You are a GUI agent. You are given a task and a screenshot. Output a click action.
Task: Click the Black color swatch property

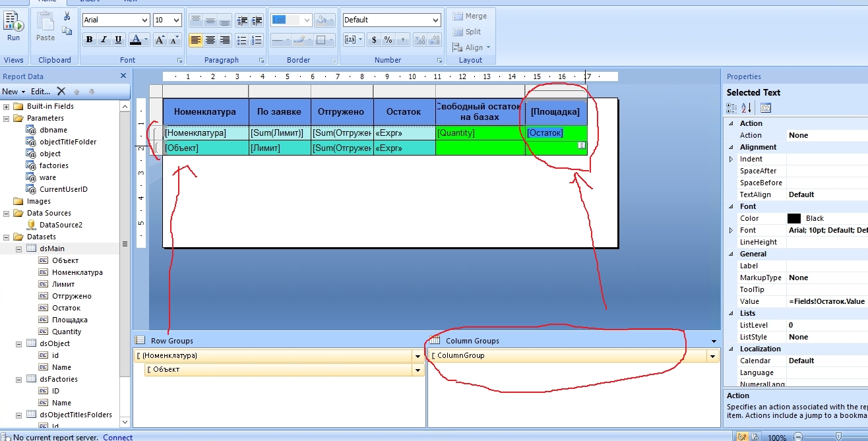(x=794, y=218)
